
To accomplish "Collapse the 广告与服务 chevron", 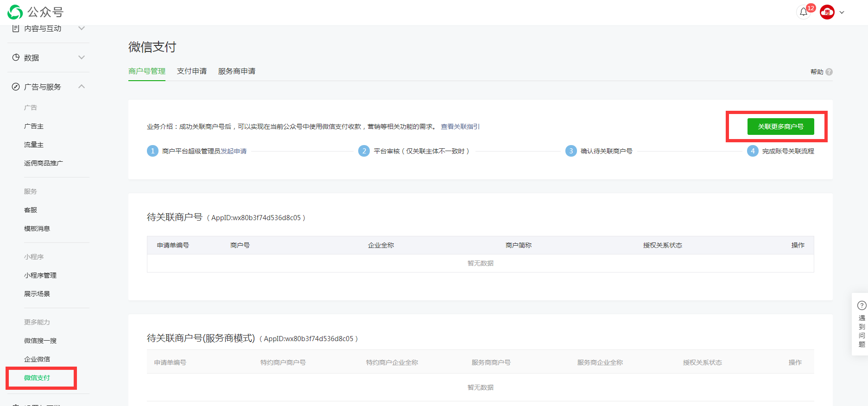I will 82,87.
